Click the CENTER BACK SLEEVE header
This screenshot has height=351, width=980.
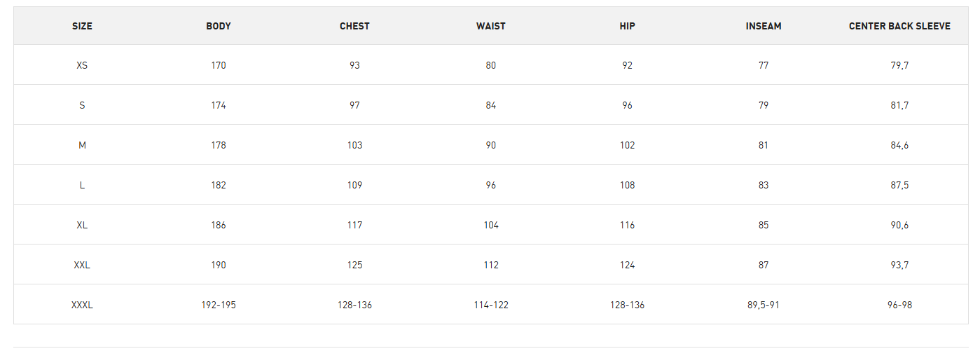[x=899, y=26]
